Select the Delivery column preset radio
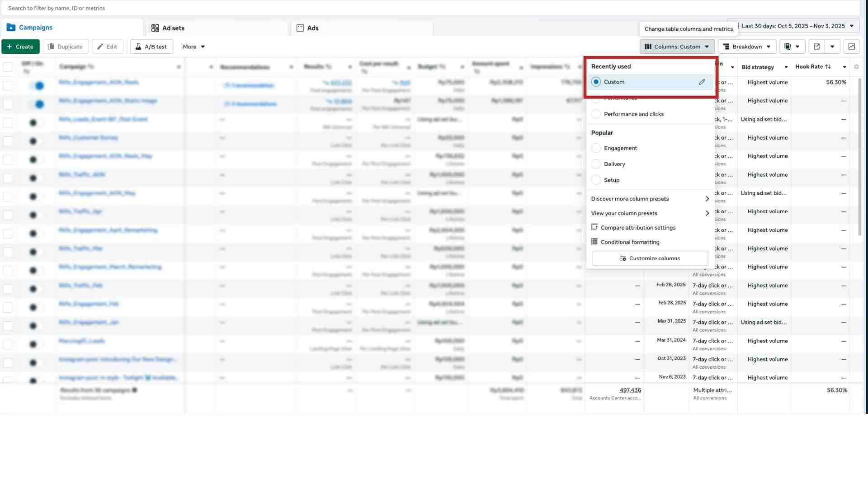Viewport: 868px width, 488px height. coord(596,164)
